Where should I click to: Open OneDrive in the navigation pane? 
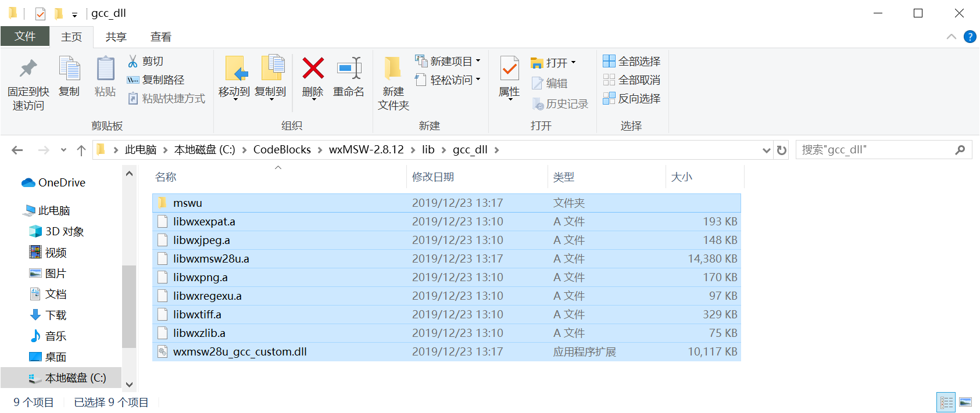click(x=53, y=182)
